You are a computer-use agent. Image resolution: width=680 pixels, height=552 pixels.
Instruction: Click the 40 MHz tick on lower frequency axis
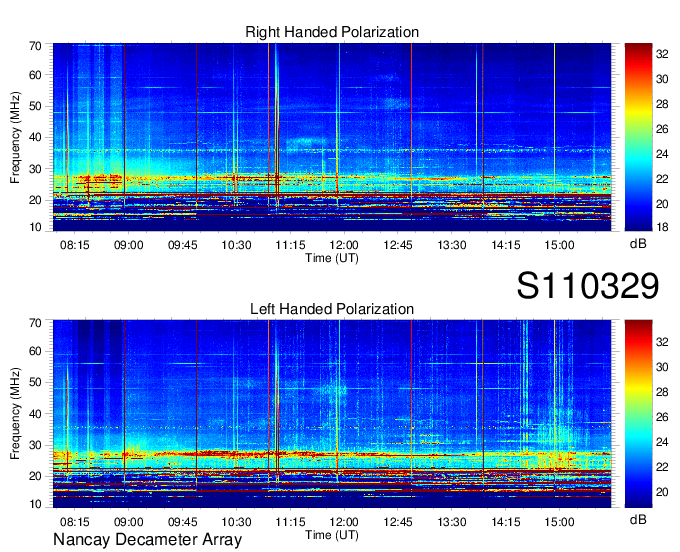tap(35, 414)
